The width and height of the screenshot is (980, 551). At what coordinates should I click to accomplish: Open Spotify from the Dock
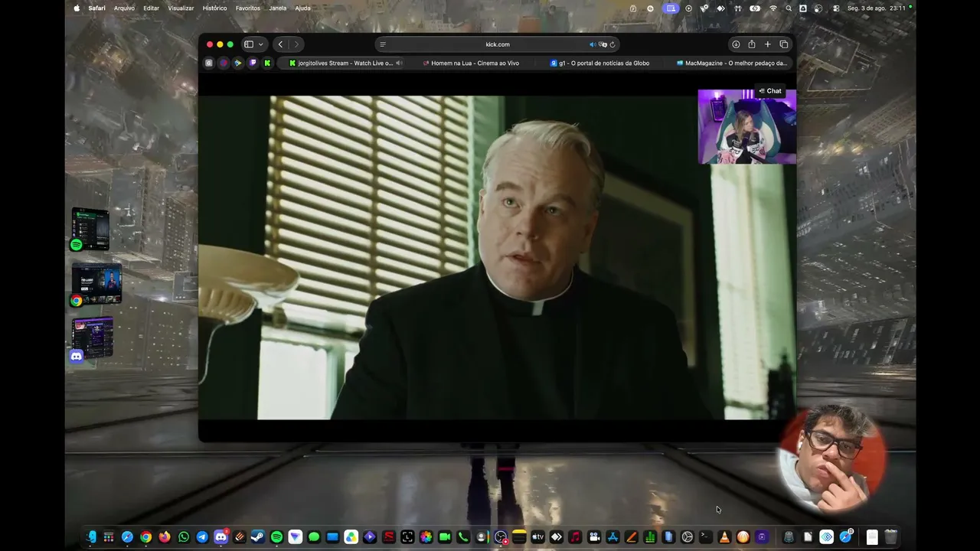pyautogui.click(x=276, y=537)
